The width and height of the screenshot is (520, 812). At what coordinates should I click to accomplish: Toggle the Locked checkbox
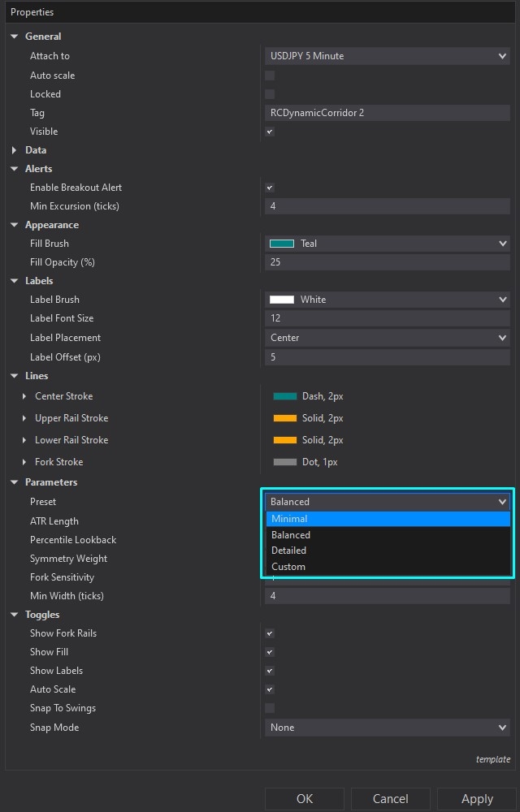pyautogui.click(x=270, y=94)
